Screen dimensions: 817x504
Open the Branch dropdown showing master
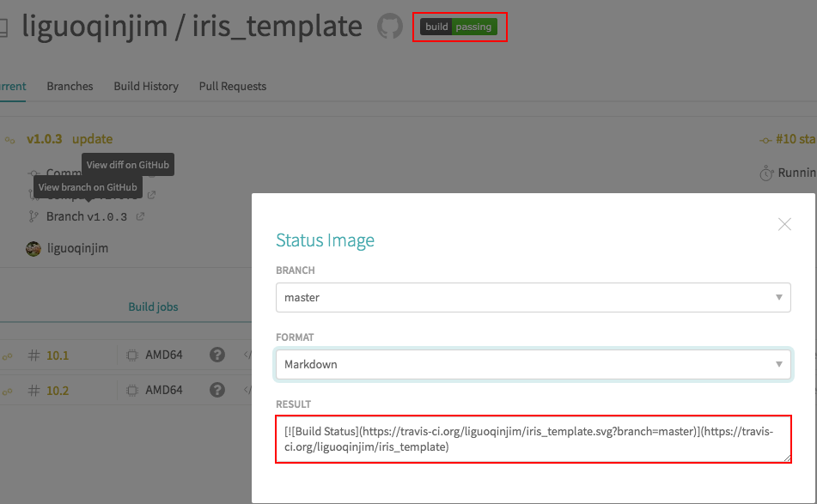(x=533, y=297)
